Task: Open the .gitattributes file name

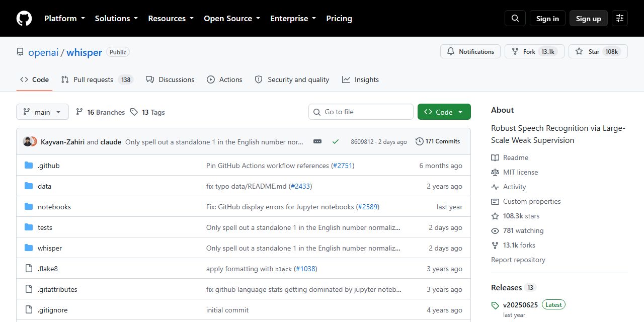Action: [x=57, y=289]
